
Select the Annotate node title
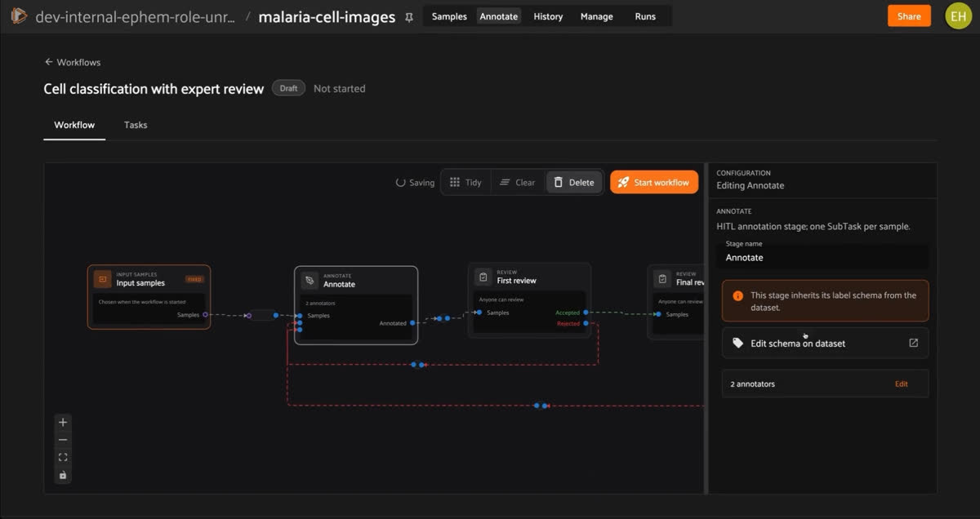pos(339,285)
